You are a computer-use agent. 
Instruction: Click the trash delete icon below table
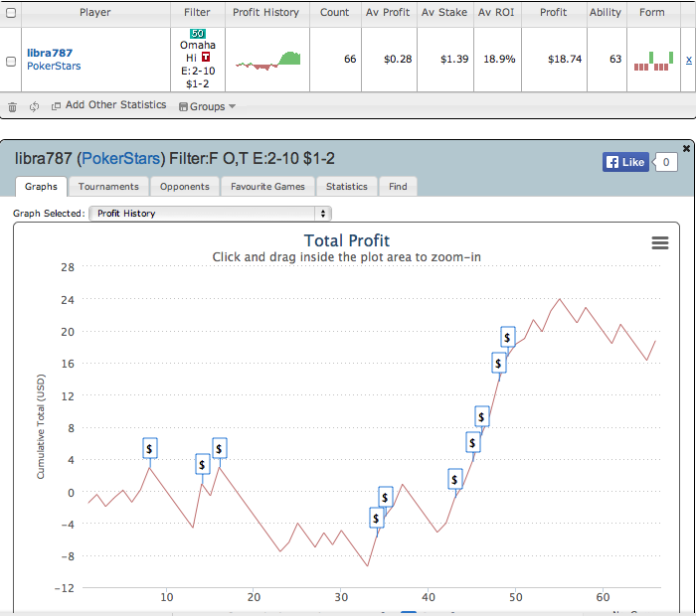(x=12, y=106)
